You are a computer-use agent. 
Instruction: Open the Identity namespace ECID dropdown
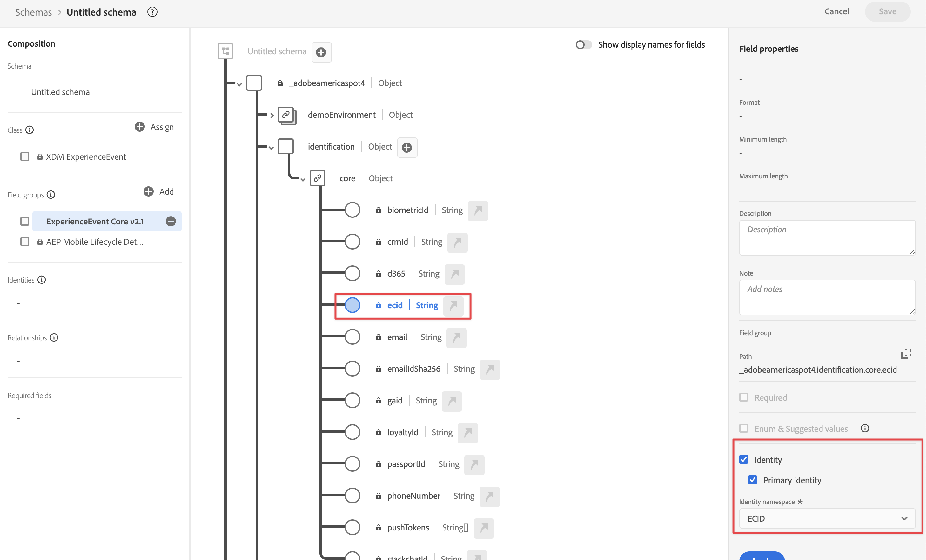pos(827,518)
